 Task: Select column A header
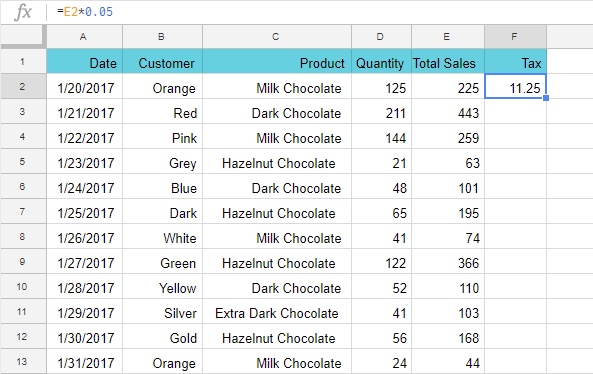[x=84, y=37]
